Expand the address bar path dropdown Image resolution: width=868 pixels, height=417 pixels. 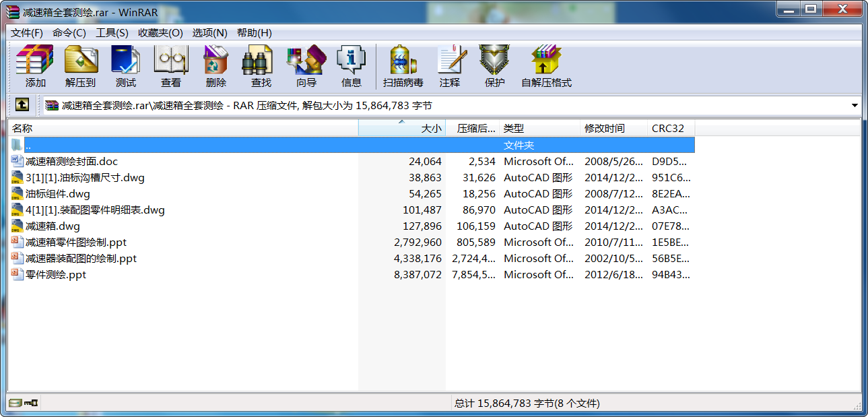pos(855,105)
